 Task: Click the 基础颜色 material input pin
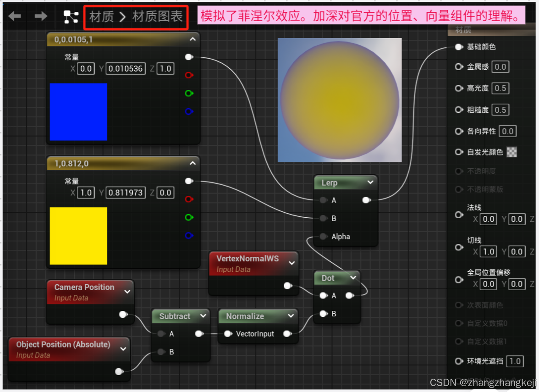coord(459,46)
